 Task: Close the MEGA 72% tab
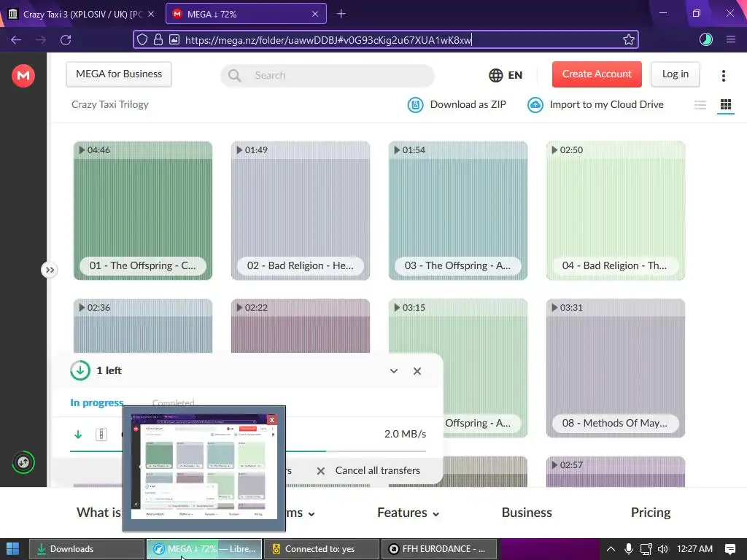tap(315, 14)
